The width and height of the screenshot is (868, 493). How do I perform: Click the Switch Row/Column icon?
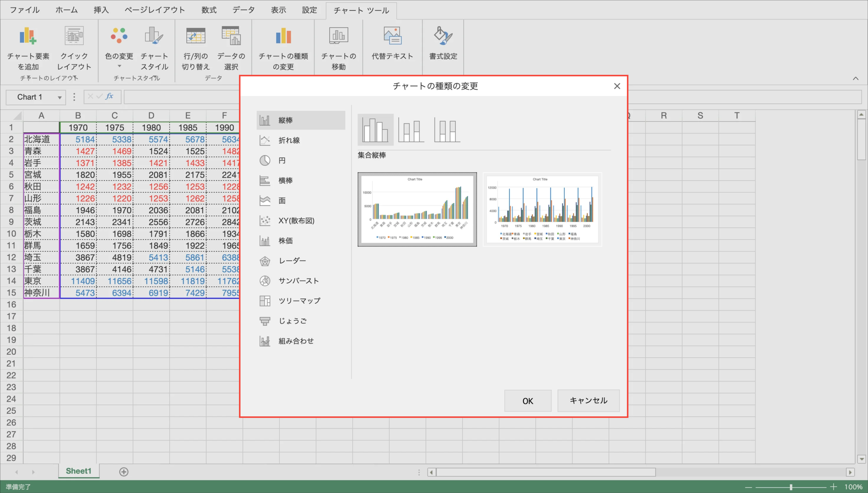tap(196, 36)
